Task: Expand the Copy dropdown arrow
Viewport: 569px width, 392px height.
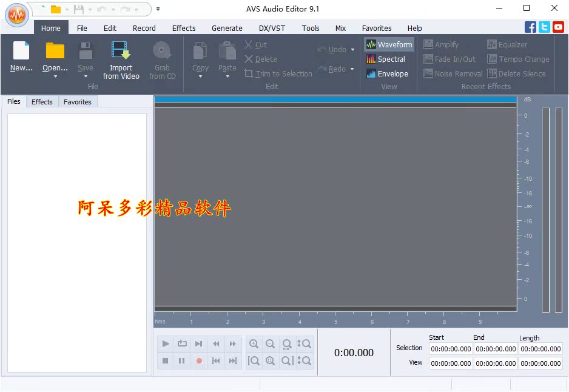Action: click(200, 76)
